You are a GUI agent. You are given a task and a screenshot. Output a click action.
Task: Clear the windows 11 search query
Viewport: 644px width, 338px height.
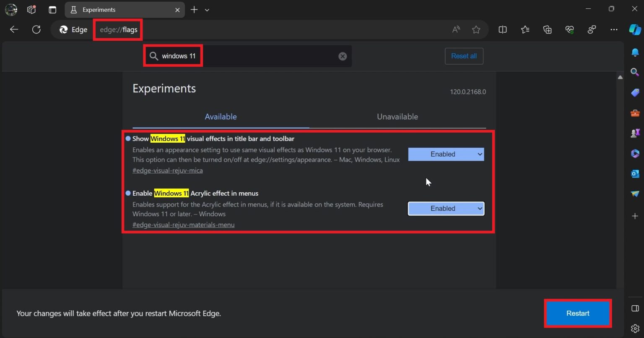(x=343, y=56)
